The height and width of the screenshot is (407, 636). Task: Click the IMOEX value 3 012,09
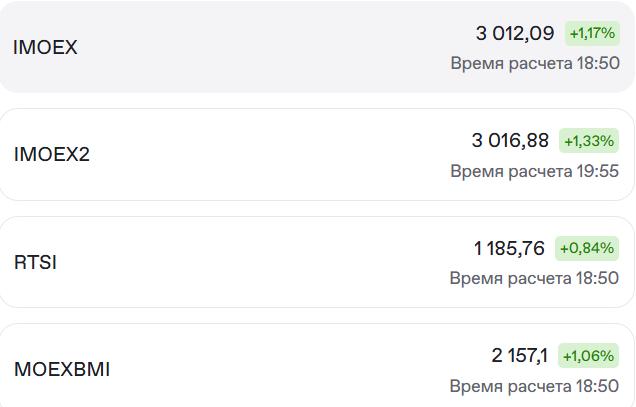point(515,33)
